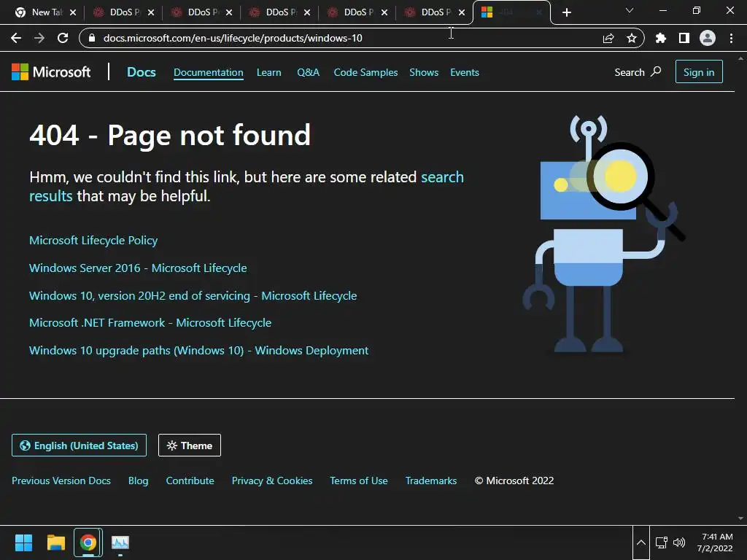Open volume control tray icon
Viewport: 747px width, 560px height.
click(x=679, y=542)
